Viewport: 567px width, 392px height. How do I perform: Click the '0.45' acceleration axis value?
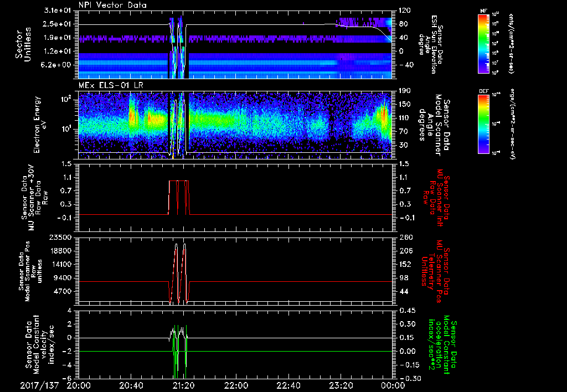click(407, 311)
